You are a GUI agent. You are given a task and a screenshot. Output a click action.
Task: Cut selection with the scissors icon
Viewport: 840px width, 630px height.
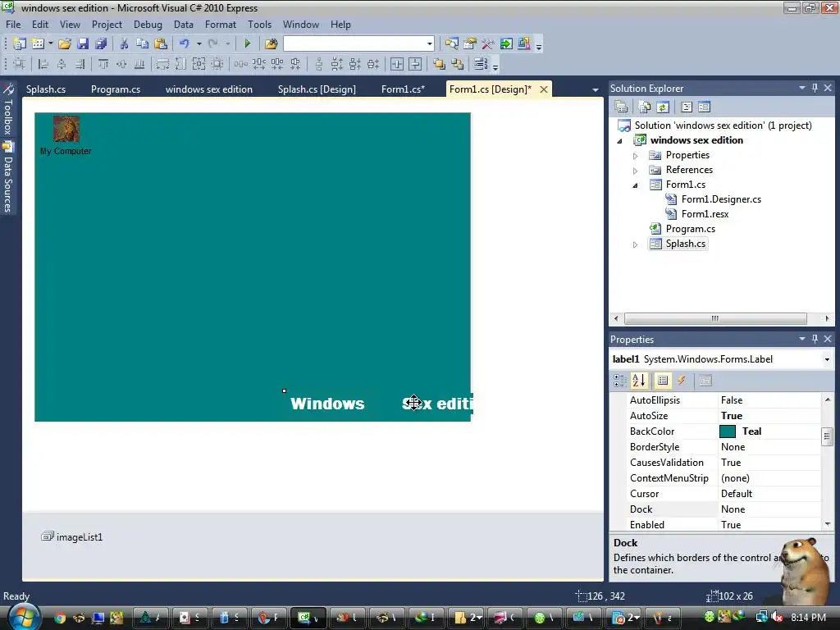click(124, 44)
